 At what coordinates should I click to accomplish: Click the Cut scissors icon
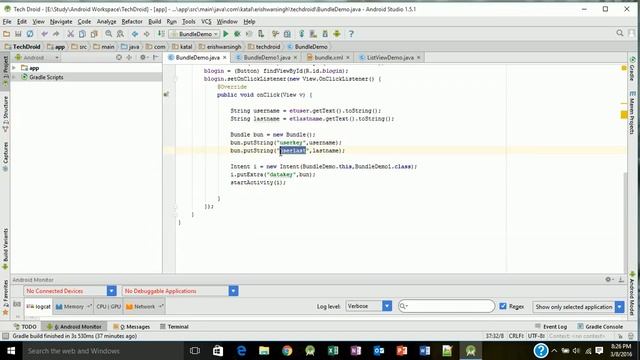tap(71, 34)
